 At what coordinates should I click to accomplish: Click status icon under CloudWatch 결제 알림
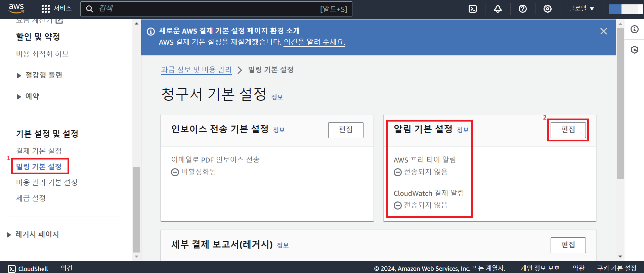(398, 206)
